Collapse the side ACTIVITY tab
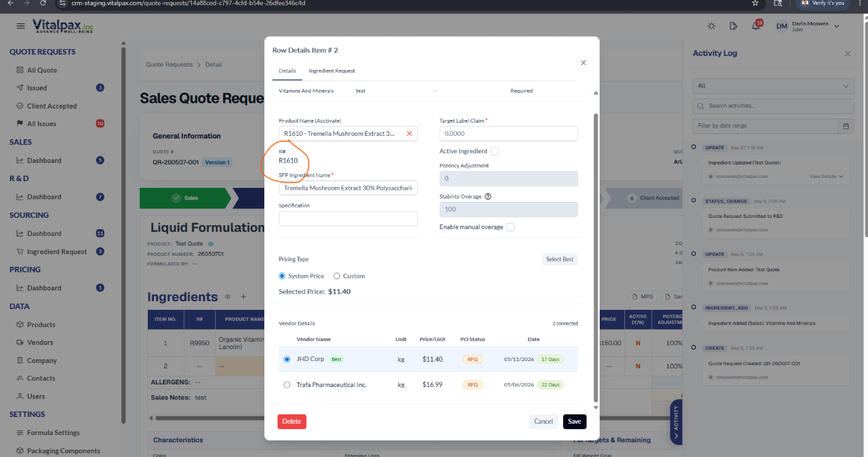 [676, 422]
